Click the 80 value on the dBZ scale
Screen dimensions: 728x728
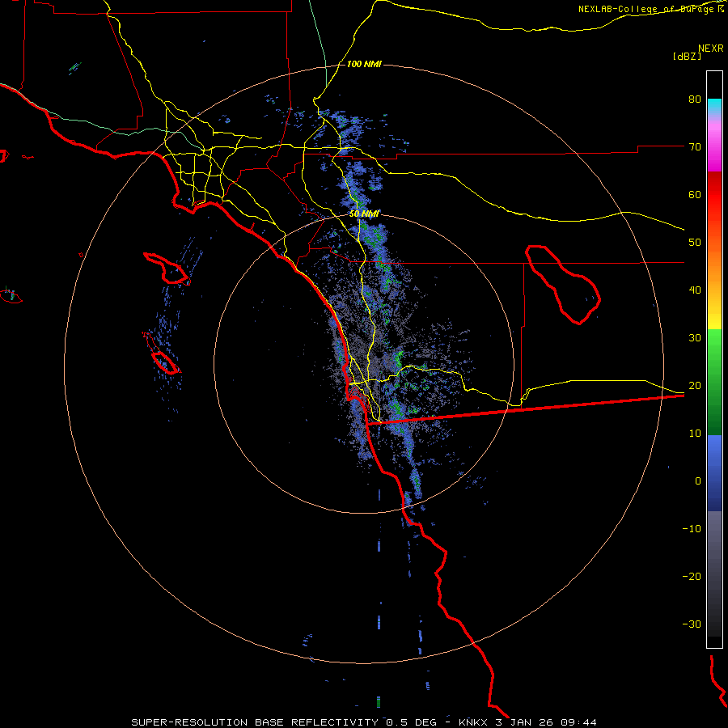coord(695,99)
